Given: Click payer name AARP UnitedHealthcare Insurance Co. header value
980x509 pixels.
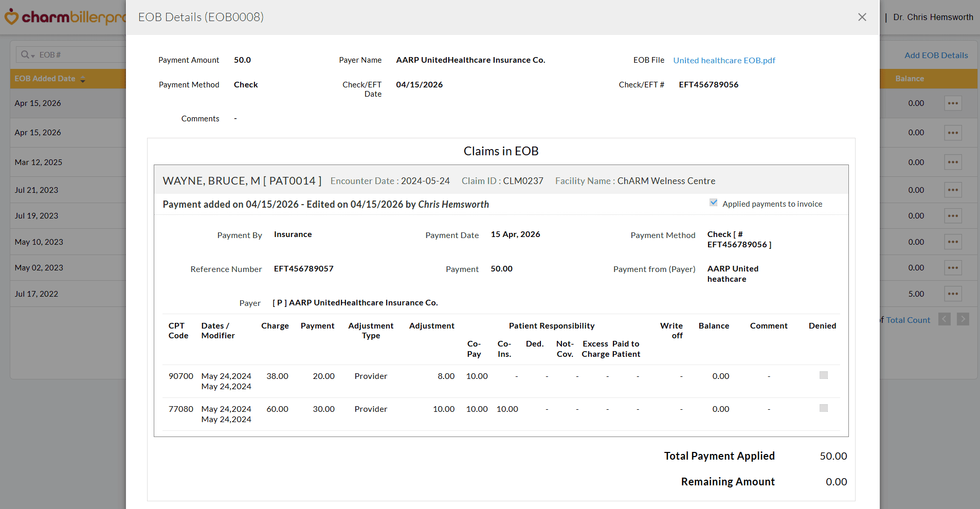Looking at the screenshot, I should coord(470,60).
